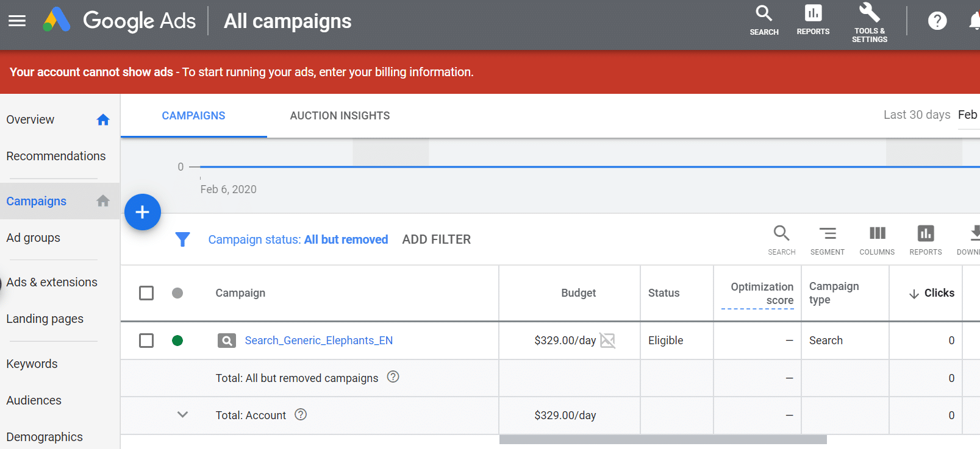Open the hamburger navigation menu
Screen dimensions: 980x449
[x=17, y=21]
